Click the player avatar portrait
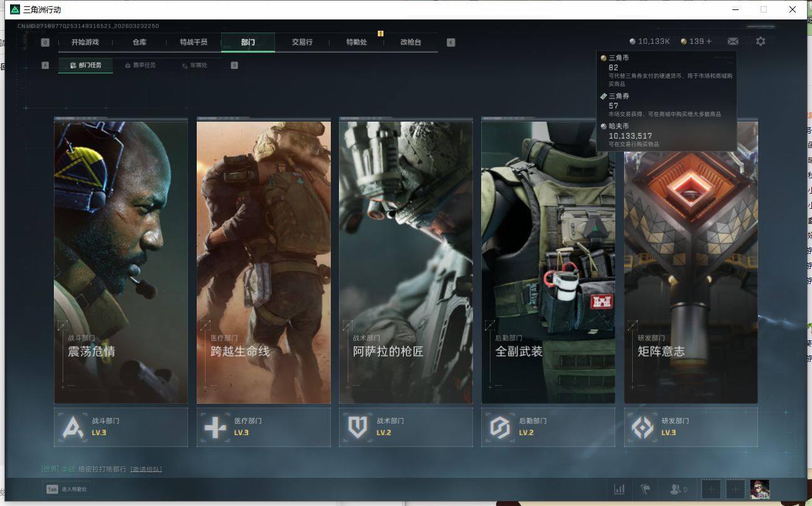This screenshot has width=812, height=506. pos(759,489)
